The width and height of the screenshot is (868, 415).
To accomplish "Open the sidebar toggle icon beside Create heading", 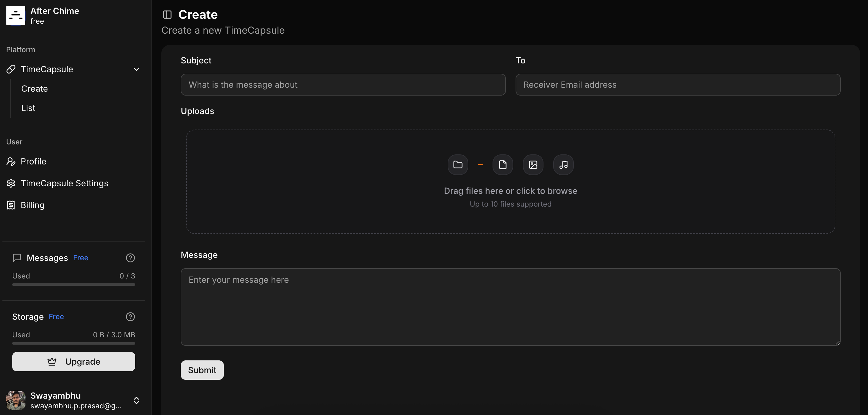I will point(167,14).
